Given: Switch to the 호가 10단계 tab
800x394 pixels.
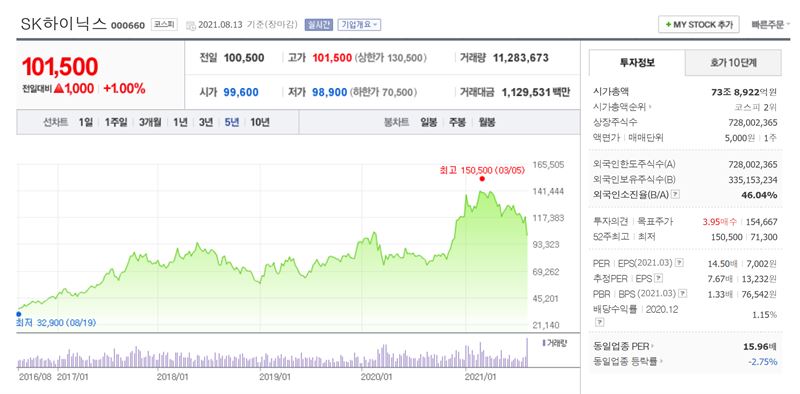Looking at the screenshot, I should 733,63.
